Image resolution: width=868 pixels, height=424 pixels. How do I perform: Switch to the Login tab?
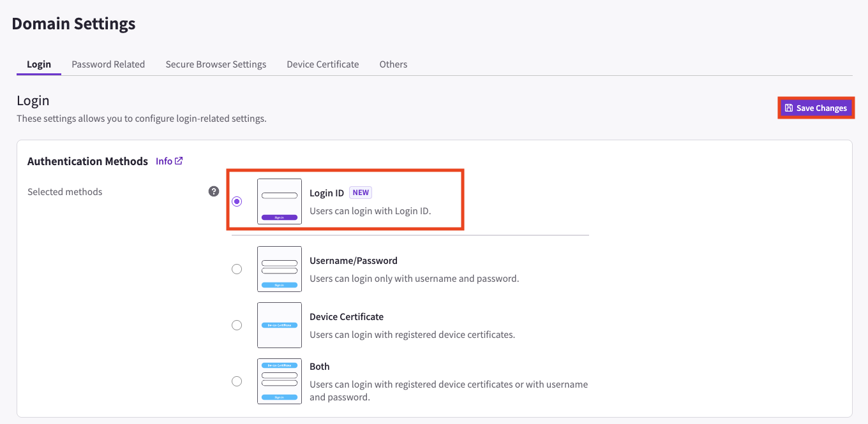[x=39, y=64]
